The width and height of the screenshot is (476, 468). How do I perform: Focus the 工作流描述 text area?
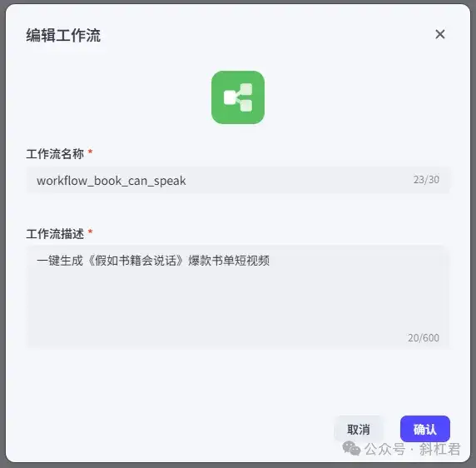[238, 296]
